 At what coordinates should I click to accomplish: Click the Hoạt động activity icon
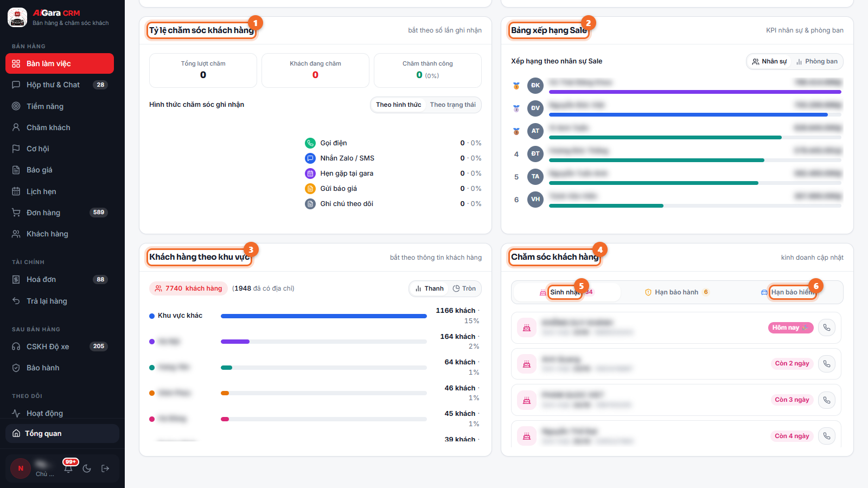[16, 413]
